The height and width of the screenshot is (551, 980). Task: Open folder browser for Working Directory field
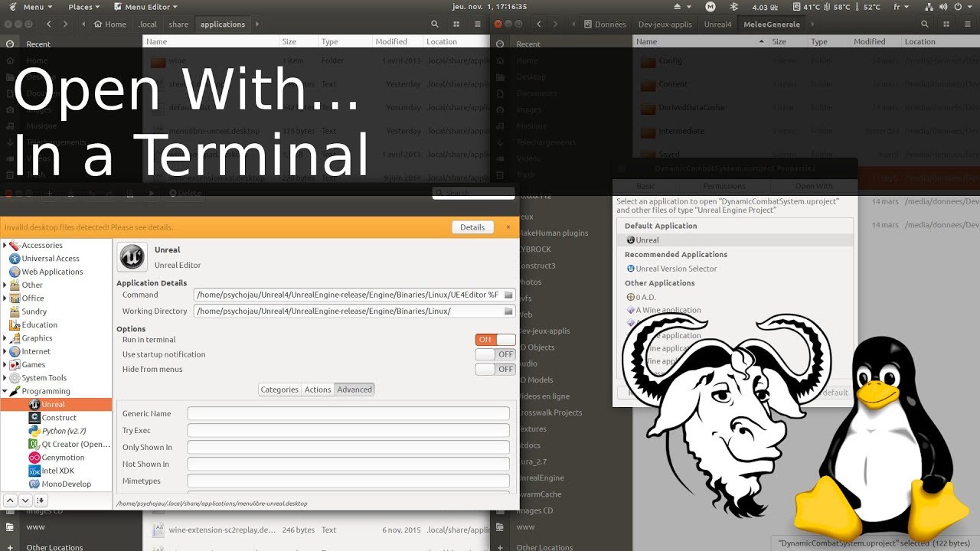[x=508, y=311]
